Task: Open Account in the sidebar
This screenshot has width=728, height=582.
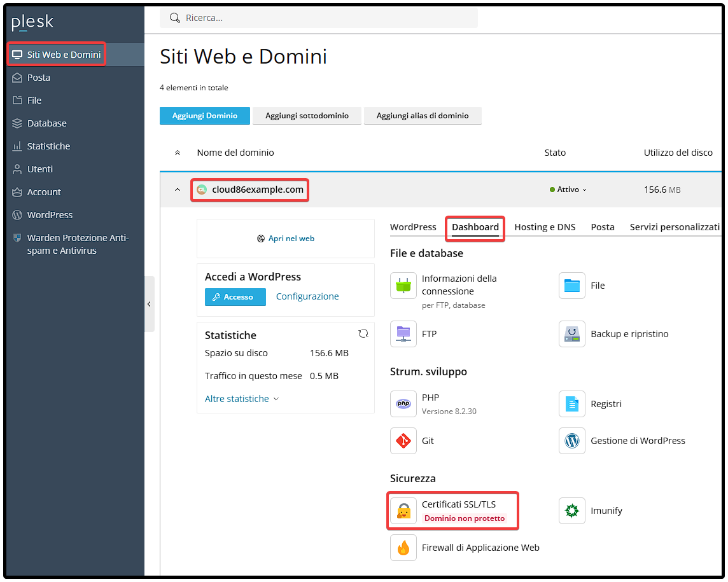Action: (74, 192)
